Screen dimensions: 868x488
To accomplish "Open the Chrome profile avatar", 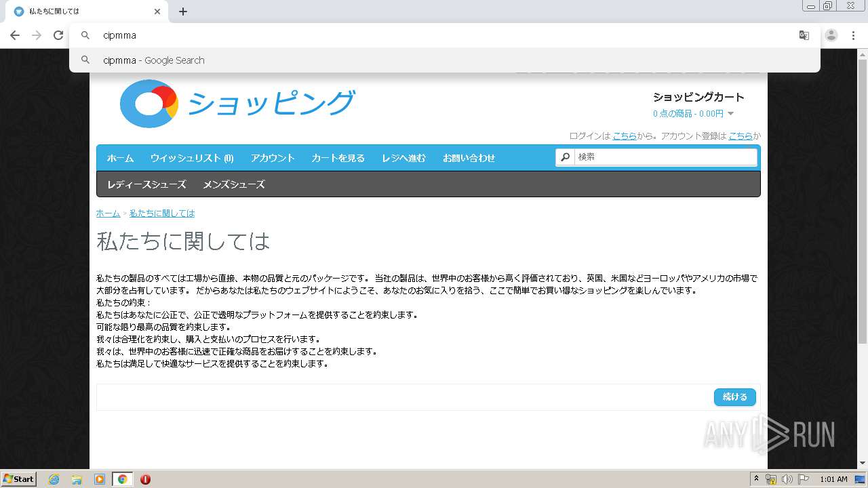I will click(x=831, y=35).
